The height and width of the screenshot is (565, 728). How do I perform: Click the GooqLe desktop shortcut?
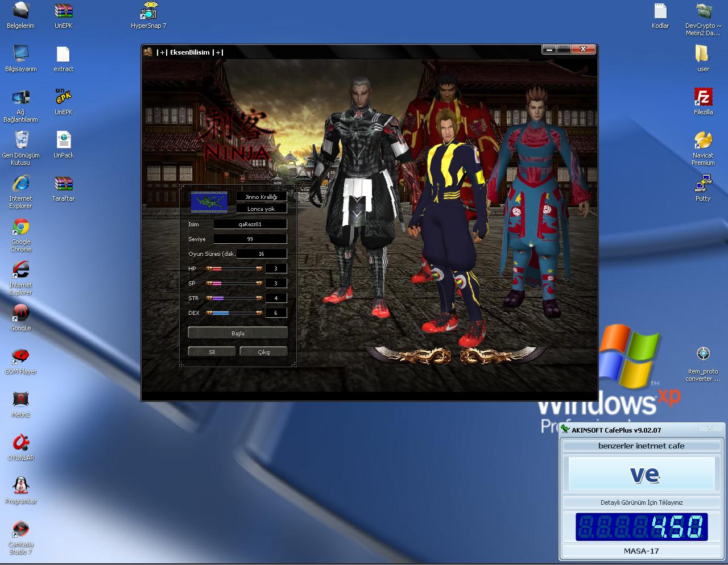click(20, 318)
